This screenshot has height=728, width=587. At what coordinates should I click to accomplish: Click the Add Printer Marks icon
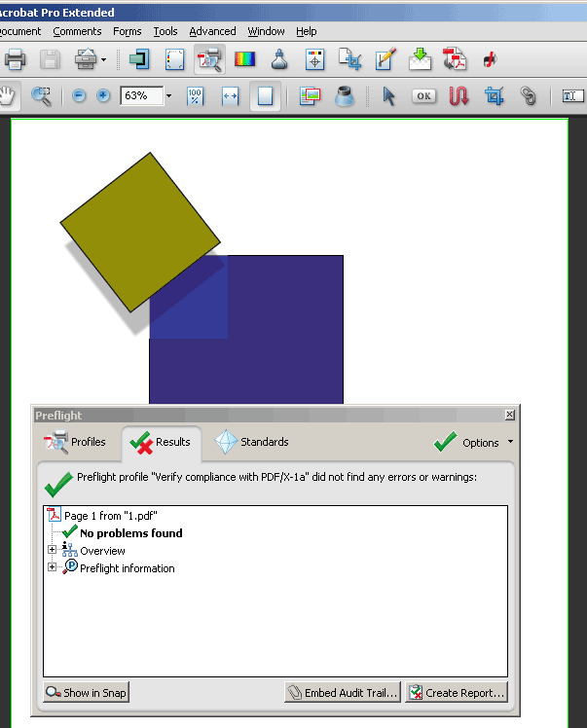(x=314, y=59)
